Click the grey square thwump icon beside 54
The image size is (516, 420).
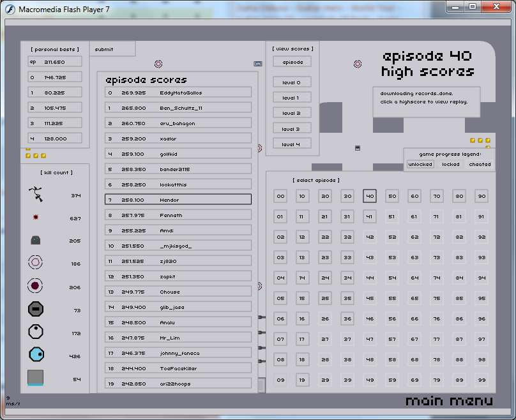(x=35, y=378)
